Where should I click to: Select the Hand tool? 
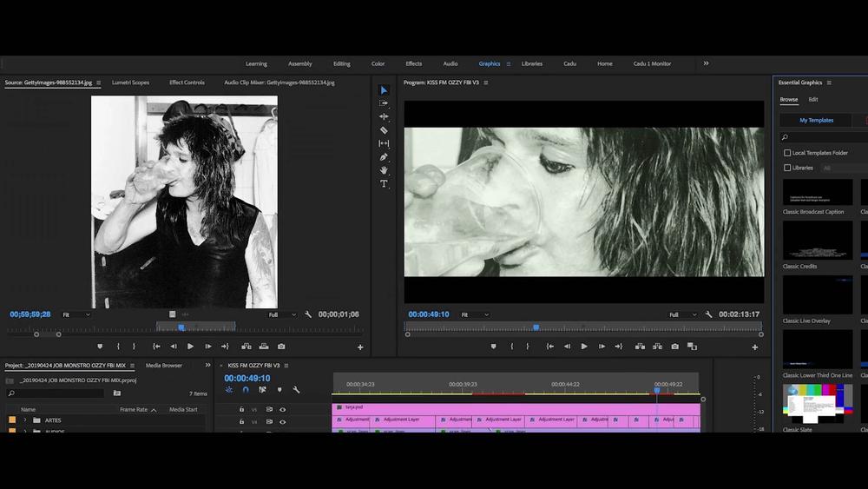point(384,170)
